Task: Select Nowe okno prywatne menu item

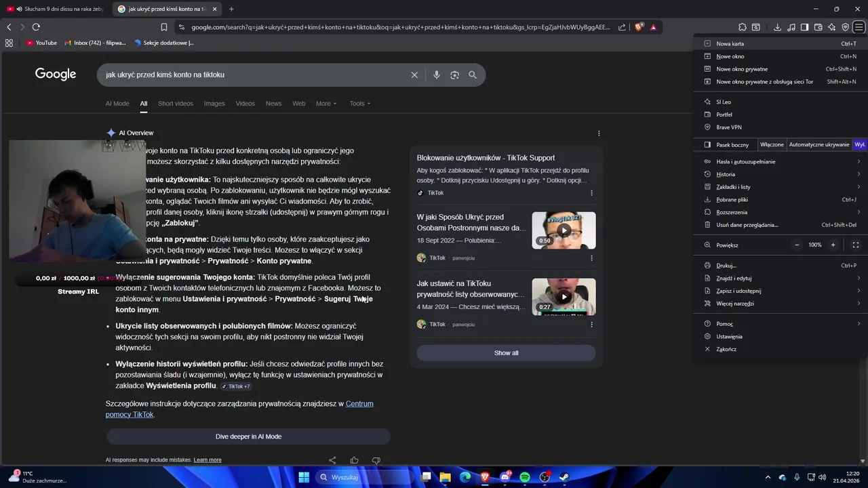Action: pyautogui.click(x=781, y=69)
